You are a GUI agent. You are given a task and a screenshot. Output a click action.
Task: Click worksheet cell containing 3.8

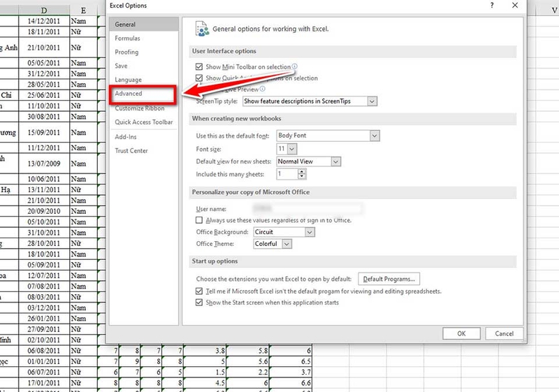[205, 351]
